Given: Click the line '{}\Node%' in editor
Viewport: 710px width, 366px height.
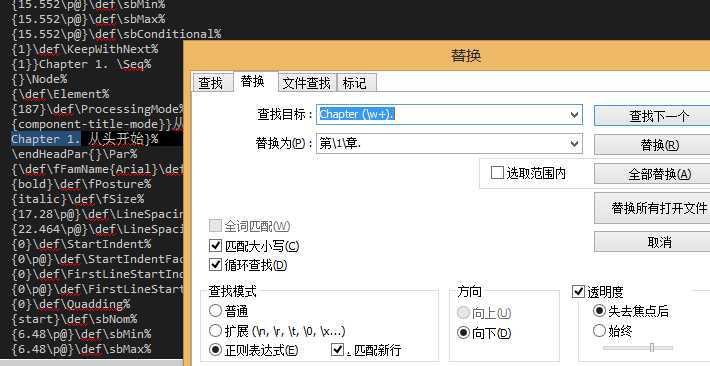Looking at the screenshot, I should click(x=39, y=79).
